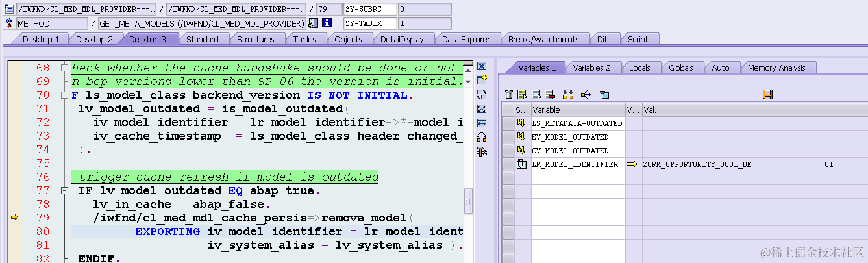Image resolution: width=868 pixels, height=263 pixels.
Task: Switch to the Locals tab
Action: [639, 68]
